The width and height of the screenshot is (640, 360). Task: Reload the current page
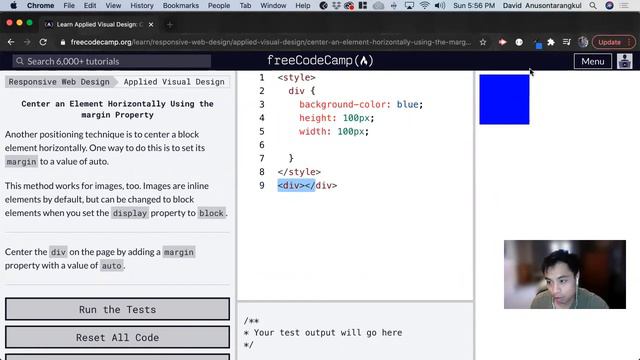point(43,42)
